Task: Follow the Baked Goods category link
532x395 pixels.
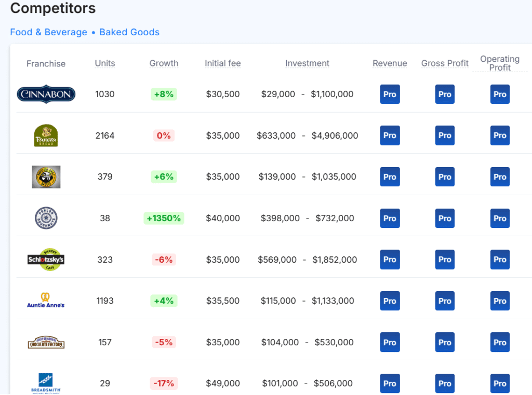Action: coord(129,32)
